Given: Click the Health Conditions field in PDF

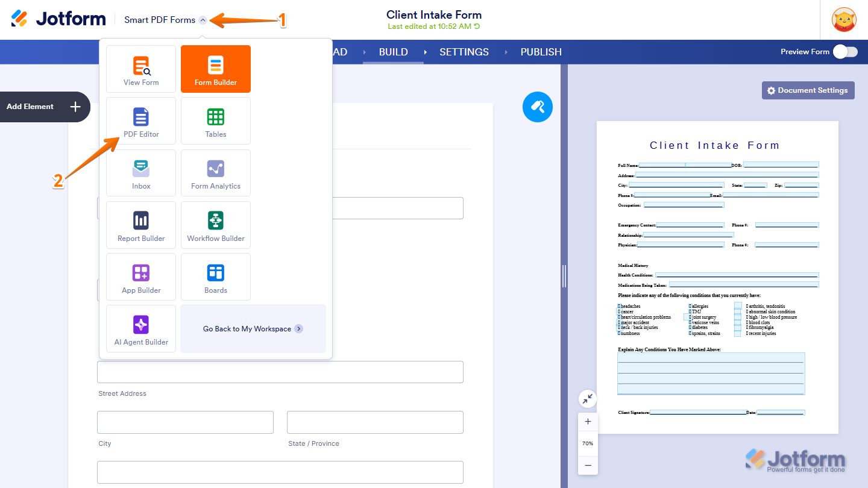Looking at the screenshot, I should point(737,275).
